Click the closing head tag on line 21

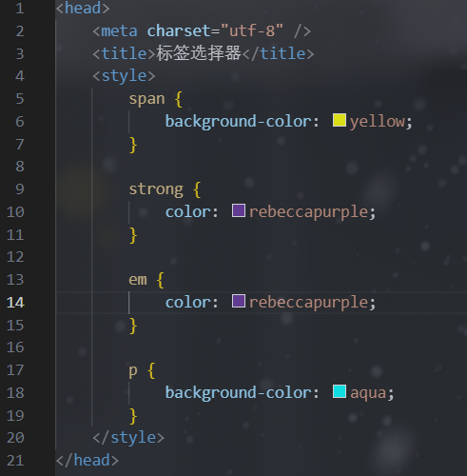(x=88, y=461)
